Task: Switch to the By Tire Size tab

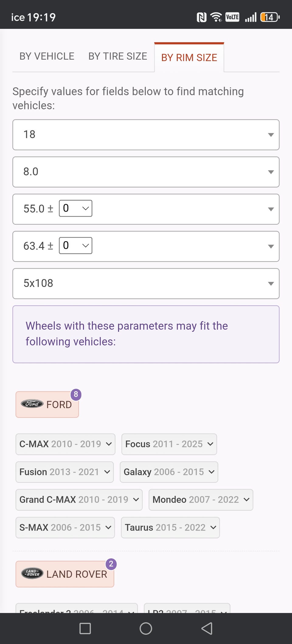Action: [118, 56]
